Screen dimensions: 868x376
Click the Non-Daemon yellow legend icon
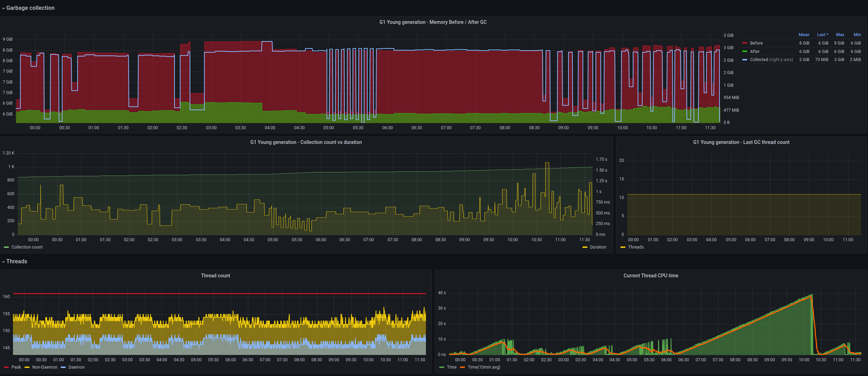coord(27,367)
